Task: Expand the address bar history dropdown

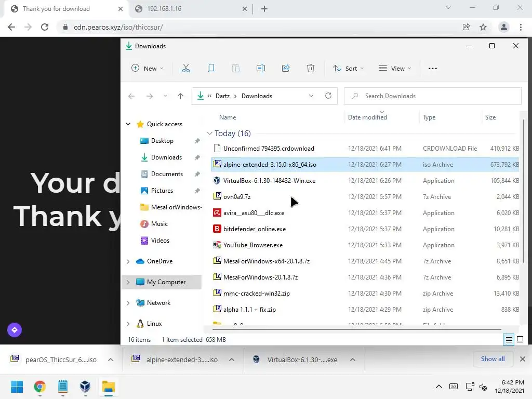Action: (311, 96)
